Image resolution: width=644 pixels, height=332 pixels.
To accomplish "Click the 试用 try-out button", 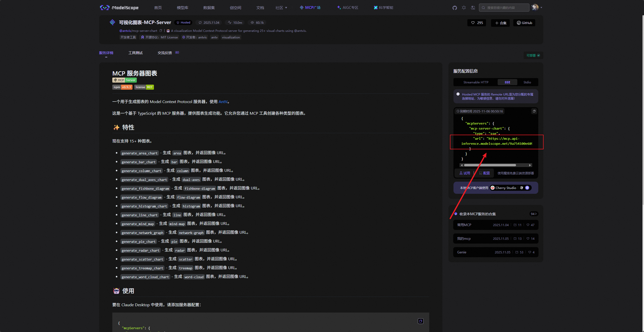I will [x=465, y=173].
